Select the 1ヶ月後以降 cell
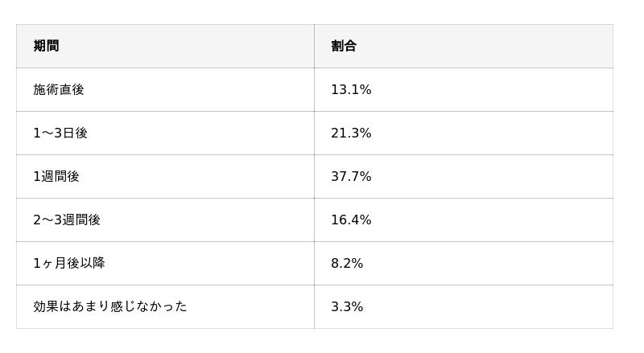This screenshot has height=353, width=644. [69, 263]
